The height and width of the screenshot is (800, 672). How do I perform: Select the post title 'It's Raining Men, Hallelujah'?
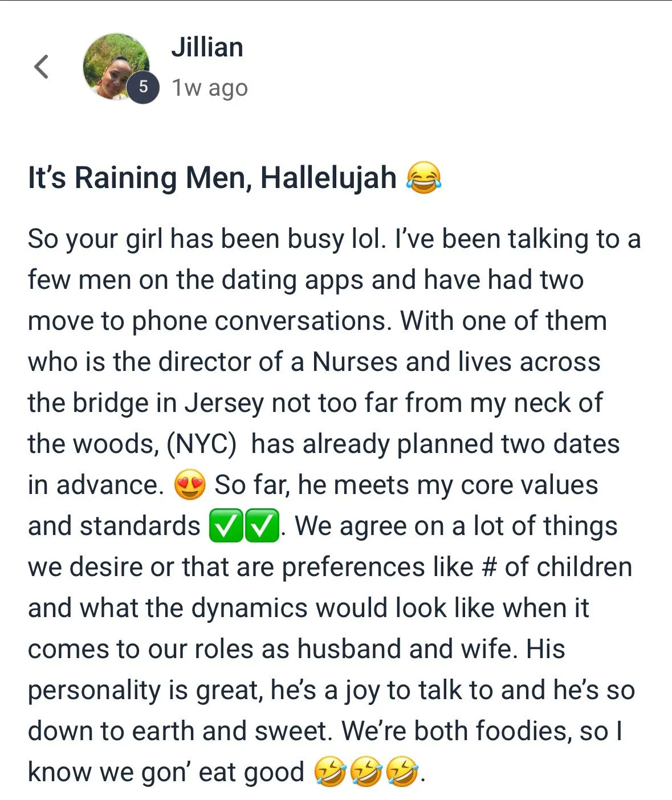point(212,177)
